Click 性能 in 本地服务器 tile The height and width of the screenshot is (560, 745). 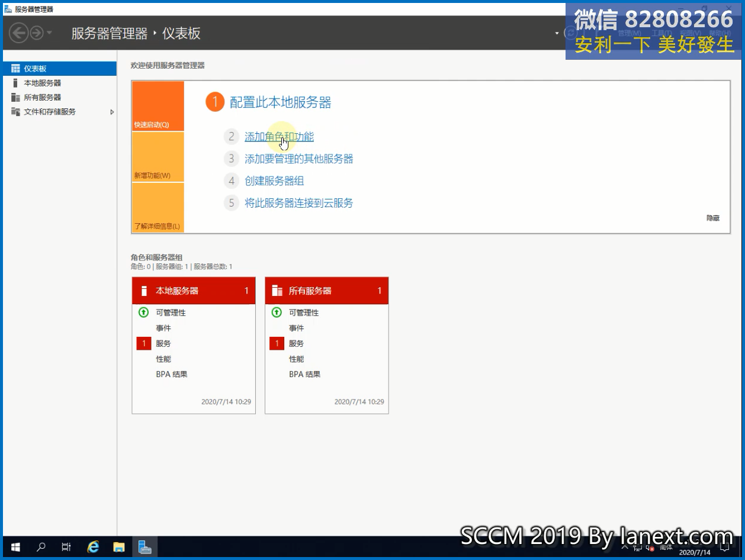pyautogui.click(x=163, y=359)
